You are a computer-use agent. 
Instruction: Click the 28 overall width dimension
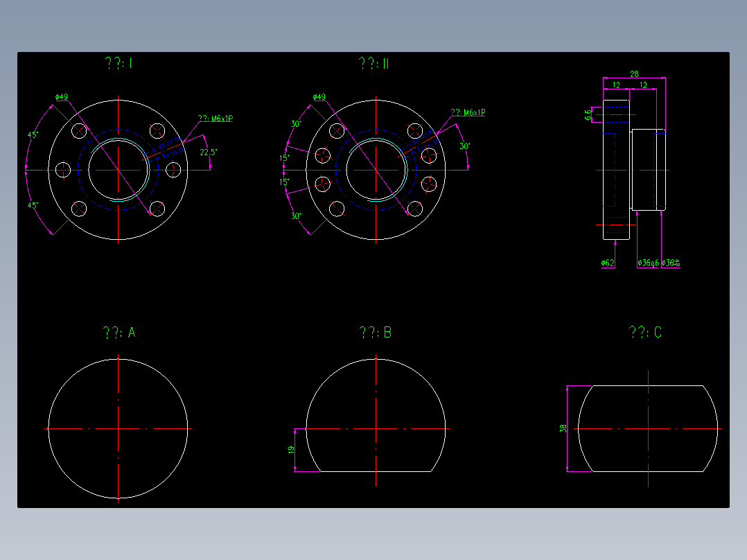tap(635, 72)
